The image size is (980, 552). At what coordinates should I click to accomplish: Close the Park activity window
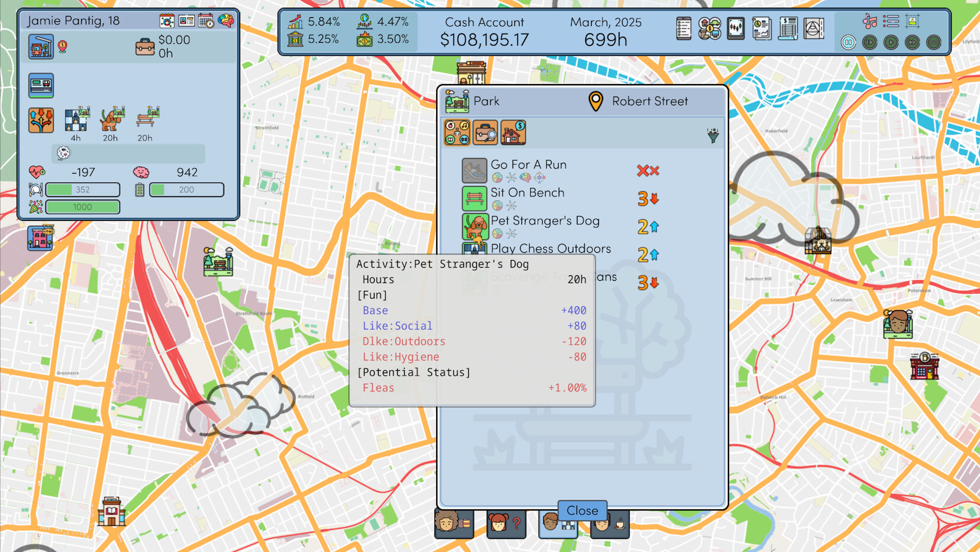(x=582, y=511)
